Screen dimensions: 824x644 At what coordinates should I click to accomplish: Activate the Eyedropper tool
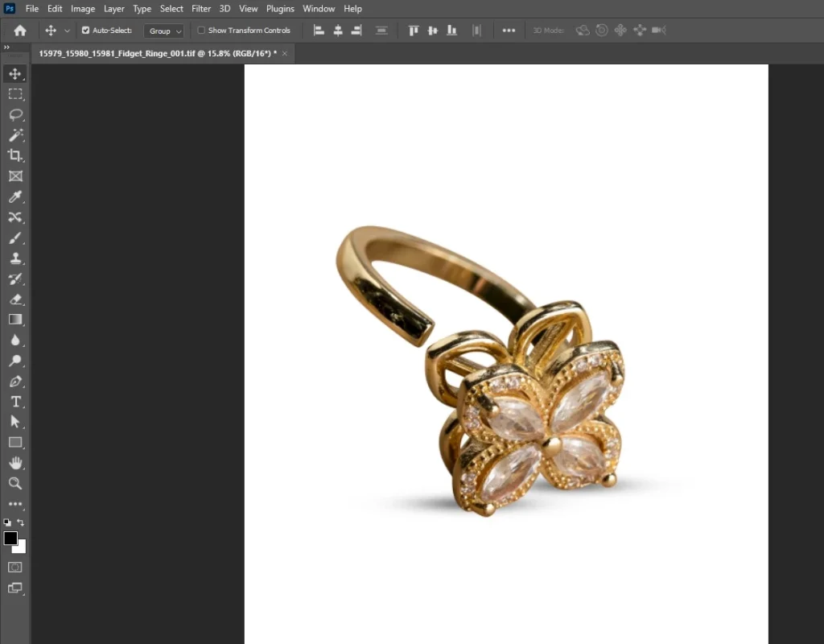tap(15, 196)
